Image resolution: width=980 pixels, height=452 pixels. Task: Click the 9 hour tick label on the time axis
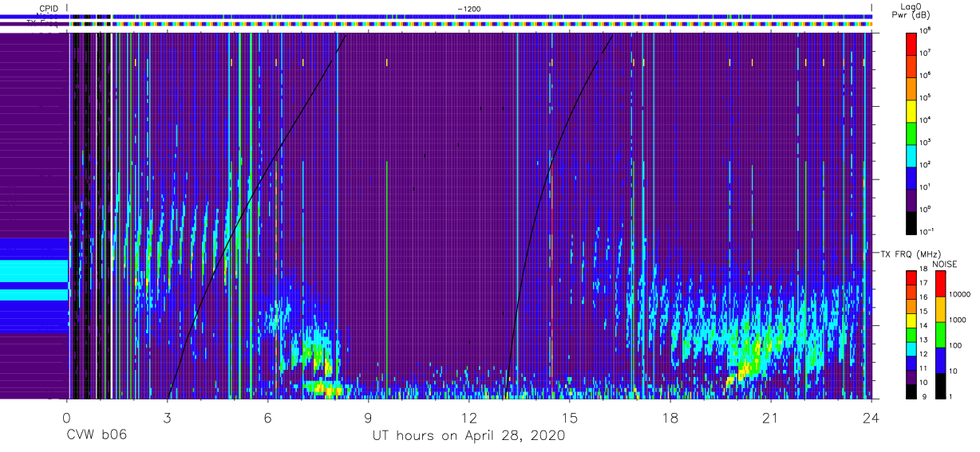pos(369,417)
